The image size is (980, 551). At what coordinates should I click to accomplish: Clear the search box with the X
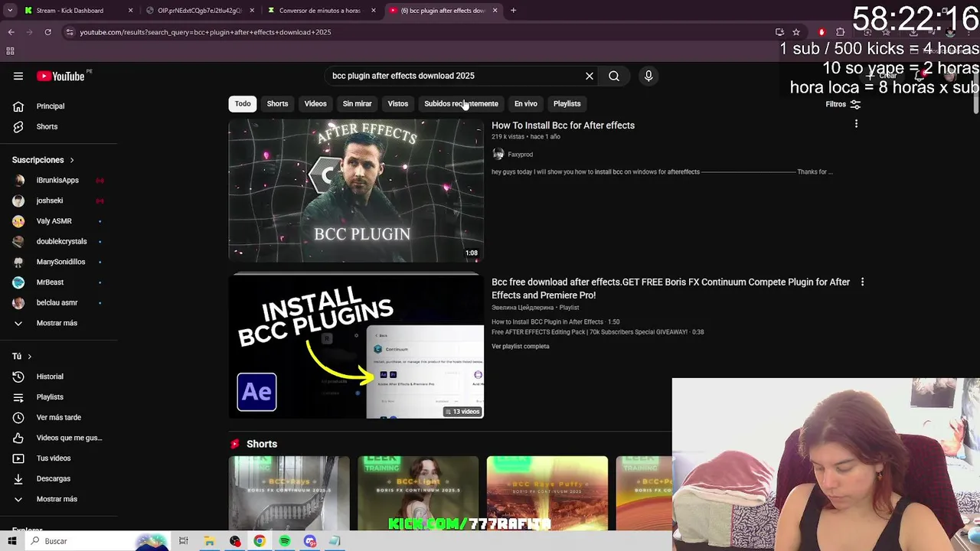[590, 76]
